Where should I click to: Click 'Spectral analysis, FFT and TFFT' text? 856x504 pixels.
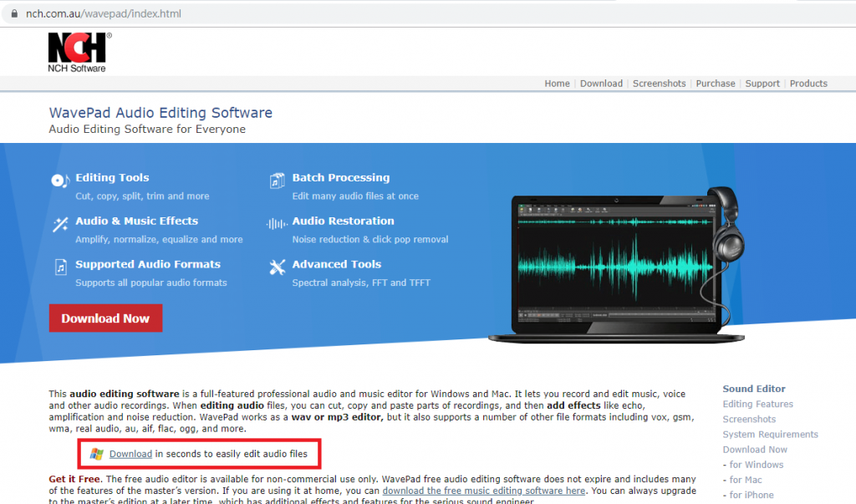pyautogui.click(x=361, y=283)
